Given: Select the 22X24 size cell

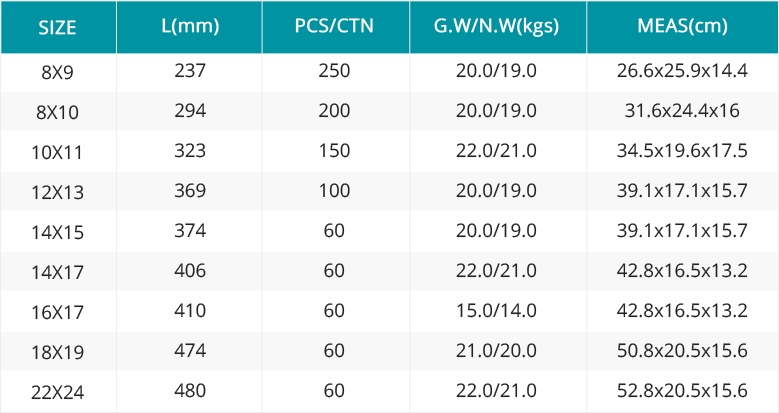Looking at the screenshot, I should [x=58, y=393].
